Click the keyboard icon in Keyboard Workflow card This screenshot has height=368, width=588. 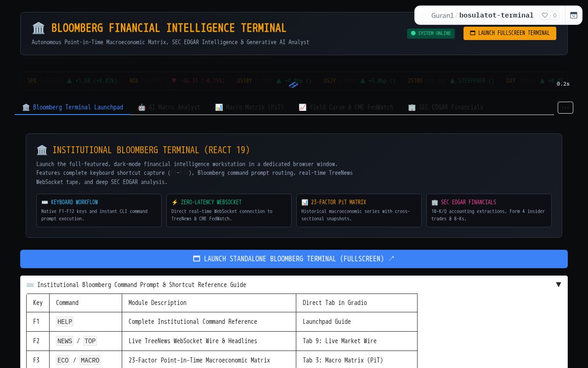click(45, 202)
